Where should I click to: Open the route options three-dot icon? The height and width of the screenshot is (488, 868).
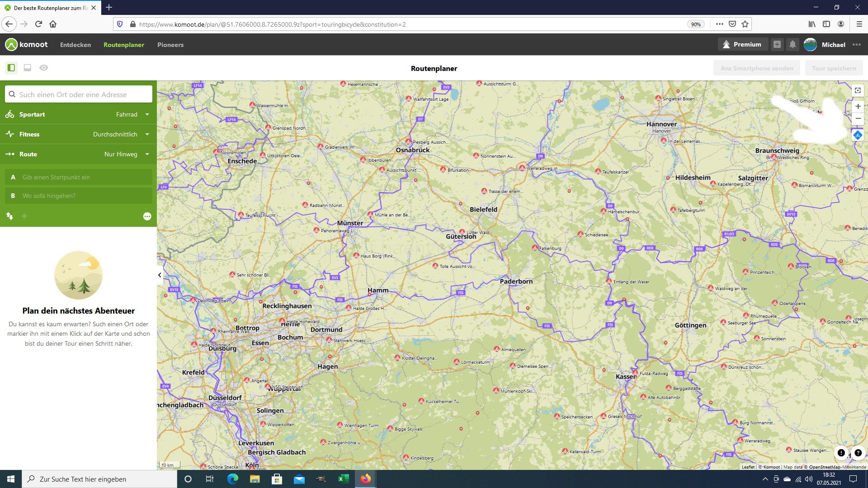point(147,216)
